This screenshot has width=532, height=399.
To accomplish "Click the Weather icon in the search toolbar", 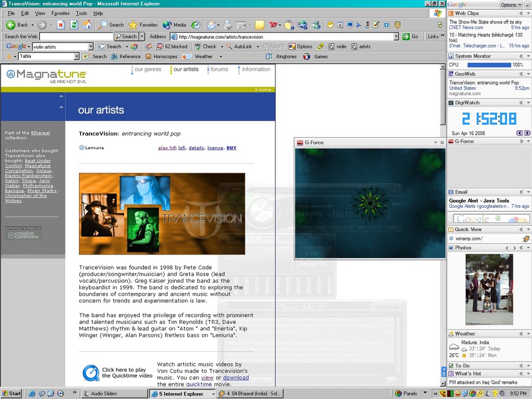I will click(187, 57).
